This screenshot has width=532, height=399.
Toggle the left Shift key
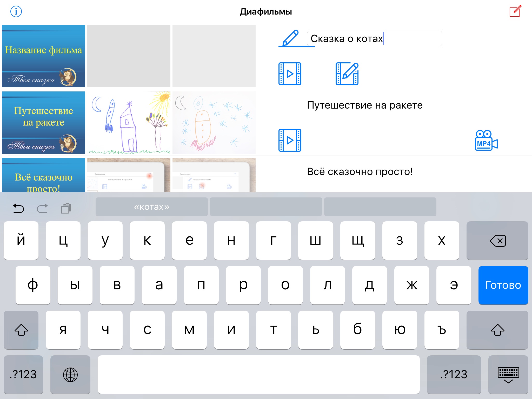click(x=21, y=330)
